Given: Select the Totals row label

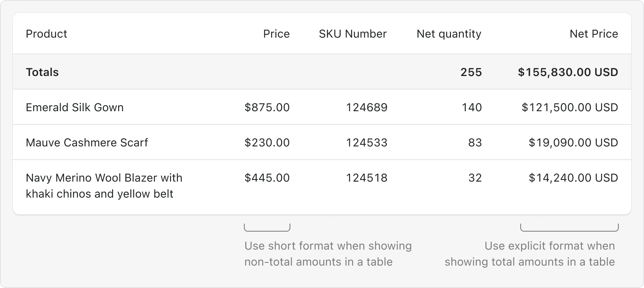Looking at the screenshot, I should (x=42, y=72).
